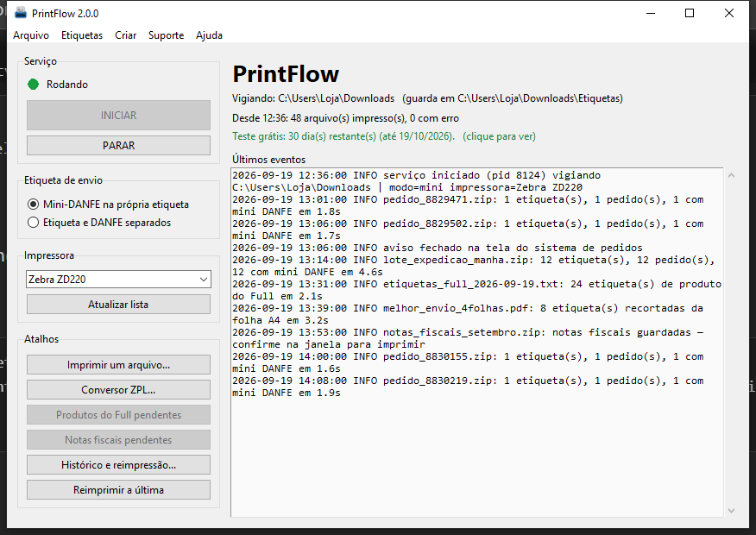Click the green Rodando status indicator
Screen dimensions: 756x535
(x=34, y=85)
